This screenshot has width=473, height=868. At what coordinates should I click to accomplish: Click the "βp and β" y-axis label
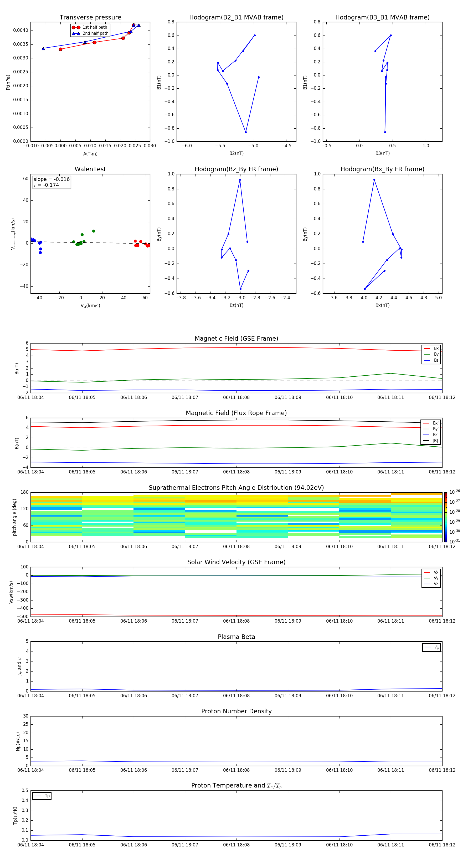[20, 666]
